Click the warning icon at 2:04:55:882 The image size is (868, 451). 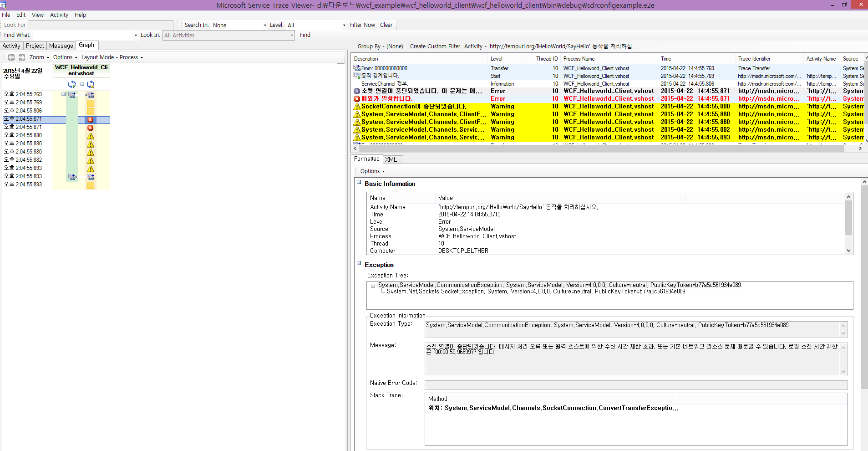point(90,161)
